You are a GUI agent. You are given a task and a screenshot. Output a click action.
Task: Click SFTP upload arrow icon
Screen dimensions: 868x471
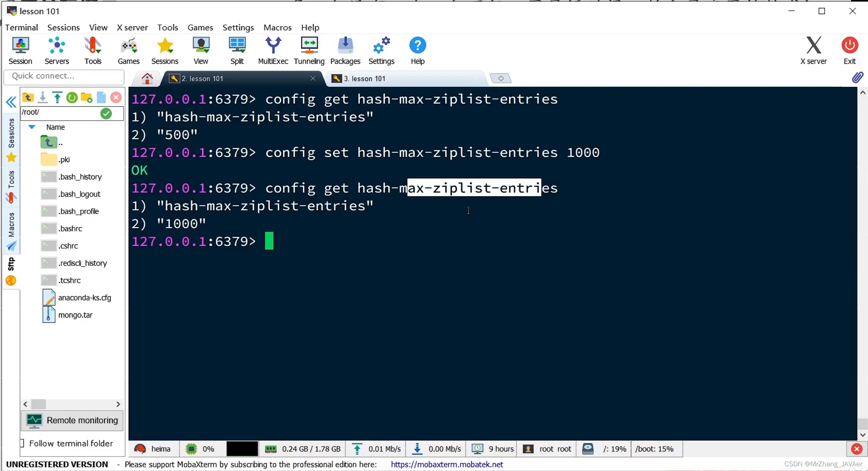coord(57,98)
